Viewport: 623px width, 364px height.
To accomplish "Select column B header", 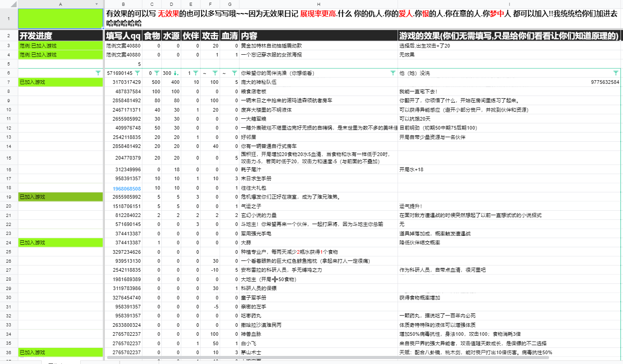I will (x=123, y=4).
